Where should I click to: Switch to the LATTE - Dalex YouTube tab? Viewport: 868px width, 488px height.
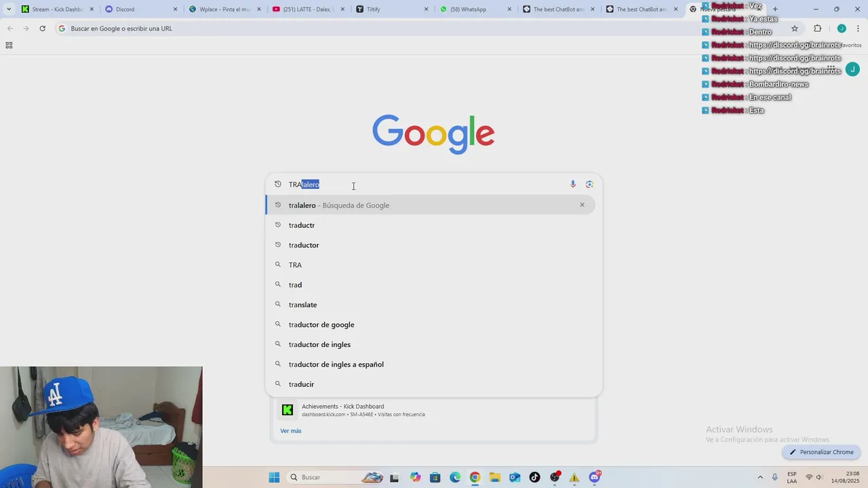(x=307, y=9)
